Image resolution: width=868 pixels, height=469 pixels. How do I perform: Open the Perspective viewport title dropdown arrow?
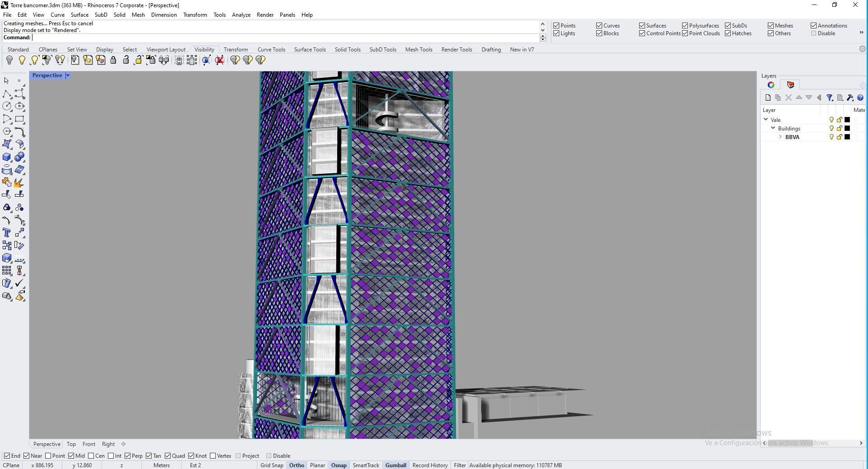point(68,75)
